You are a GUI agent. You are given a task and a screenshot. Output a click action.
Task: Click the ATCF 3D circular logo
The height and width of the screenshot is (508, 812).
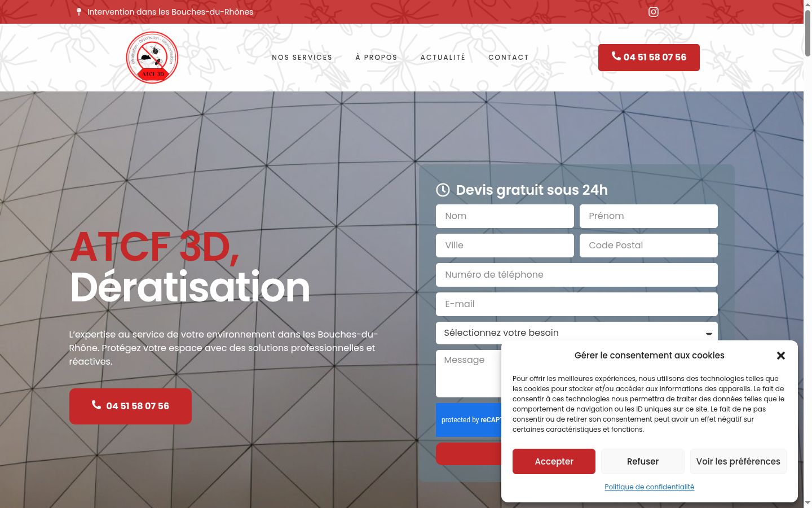tap(152, 58)
